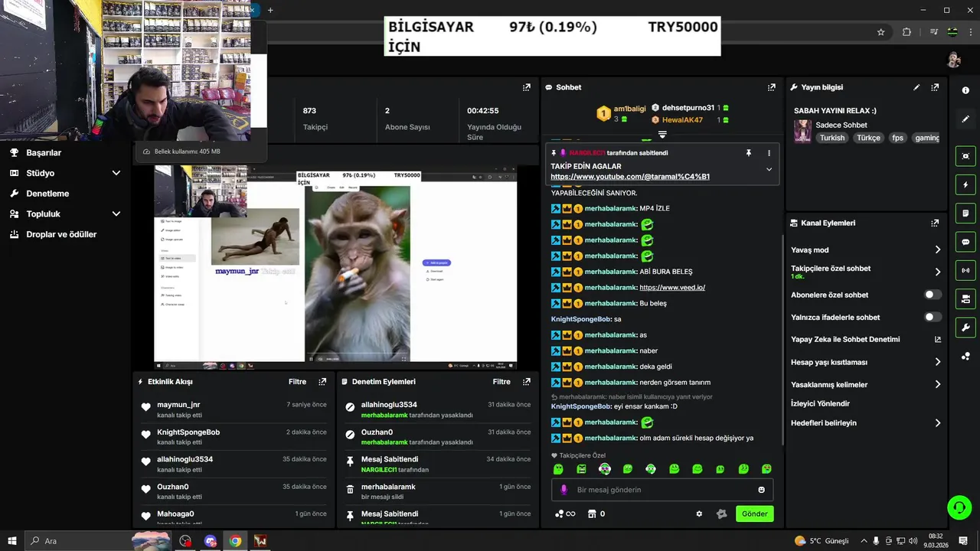Click the camera channel quick action icon
Viewport: 980px width, 551px height.
(x=965, y=298)
